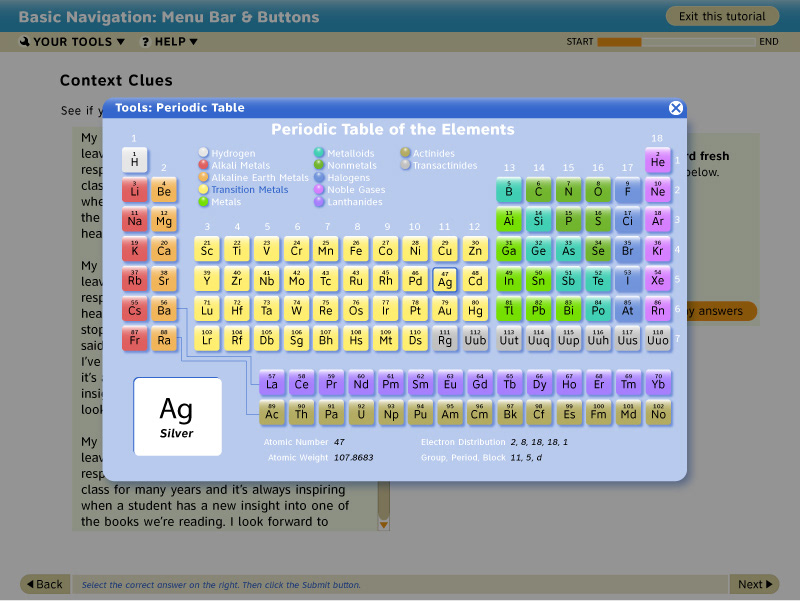Close the Periodic Table tool window
Viewport: 800px width, 601px height.
click(676, 108)
